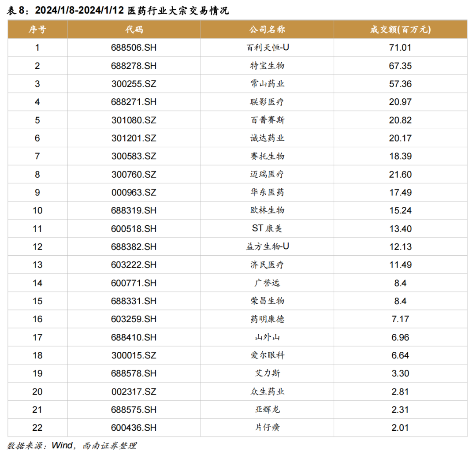Viewport: 476px width, 455px height.
Task: Click the ST 康美 cell
Action: point(267,228)
